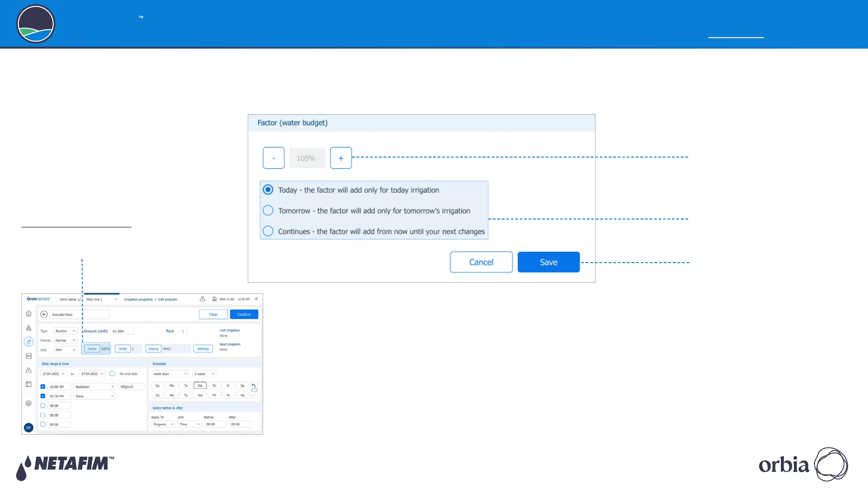Uncheck the 02:30 PM start time checkbox
Screen dimensions: 868x488
point(43,396)
